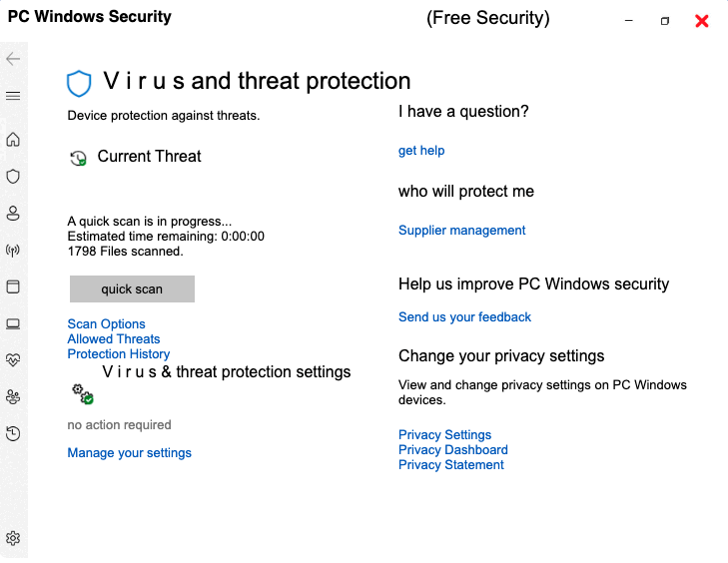728x563 pixels.
Task: Open the settings gear icon
Action: point(13,538)
